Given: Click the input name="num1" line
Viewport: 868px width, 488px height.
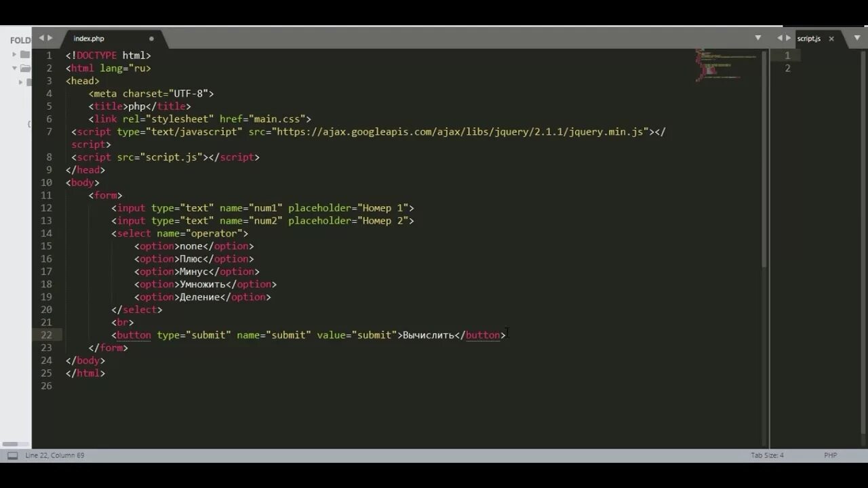Looking at the screenshot, I should (x=263, y=208).
